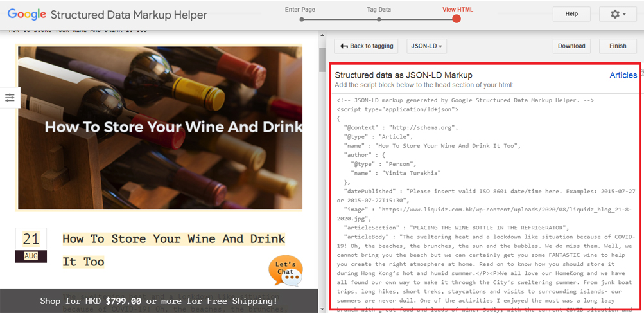Download the generated markup
The width and height of the screenshot is (644, 313).
(x=571, y=46)
